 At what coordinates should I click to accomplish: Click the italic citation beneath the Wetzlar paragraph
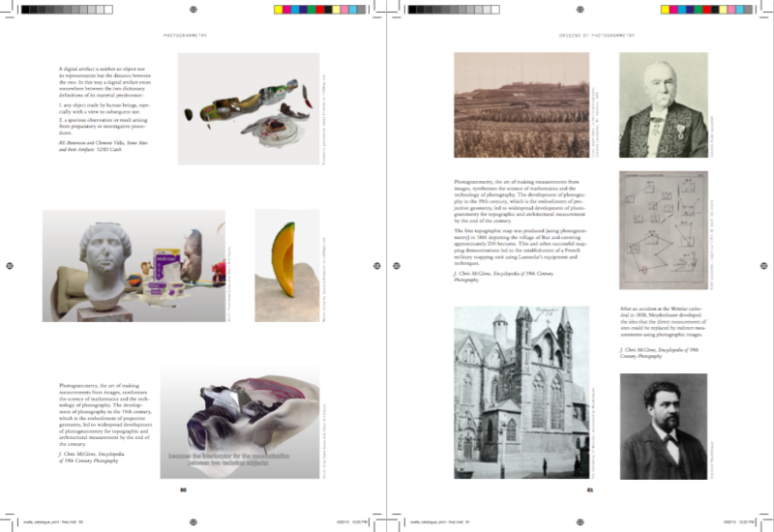pos(659,352)
